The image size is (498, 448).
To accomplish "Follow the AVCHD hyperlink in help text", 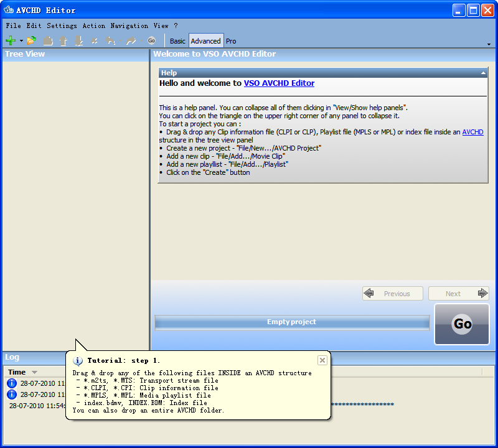I will (x=472, y=132).
